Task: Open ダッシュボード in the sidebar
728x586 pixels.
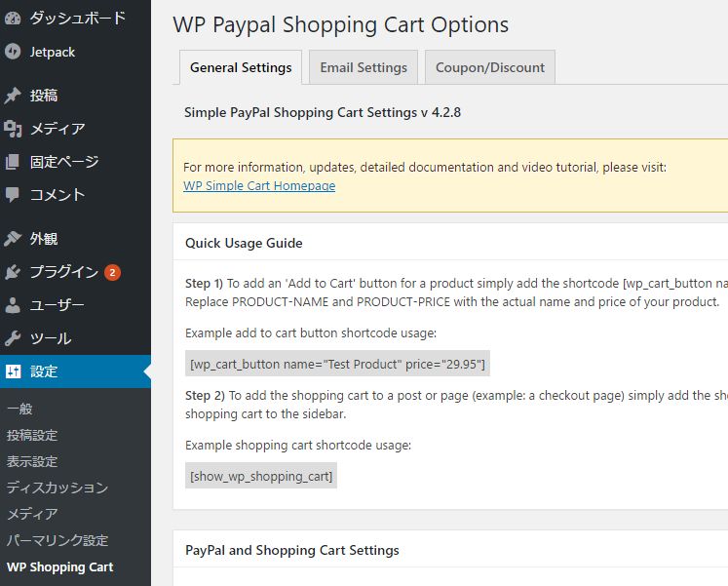Action: pos(75,19)
